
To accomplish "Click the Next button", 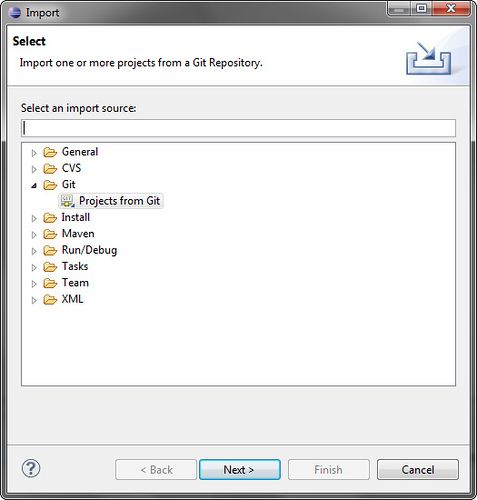I will coord(240,470).
